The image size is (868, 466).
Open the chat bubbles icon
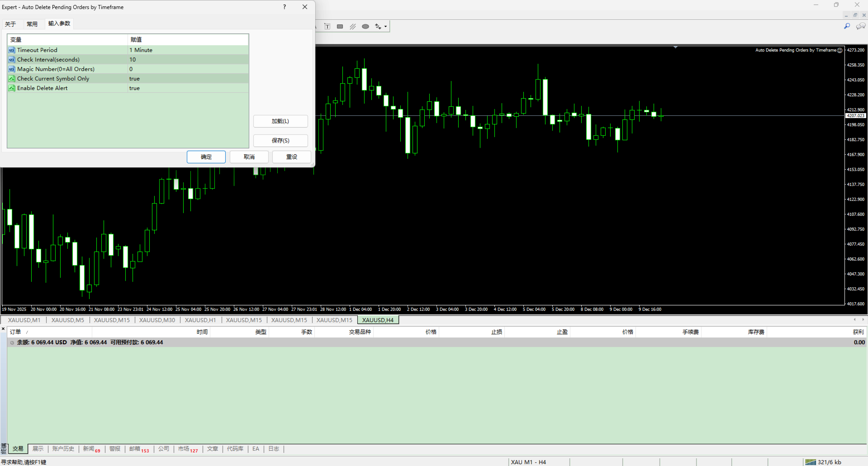click(861, 26)
